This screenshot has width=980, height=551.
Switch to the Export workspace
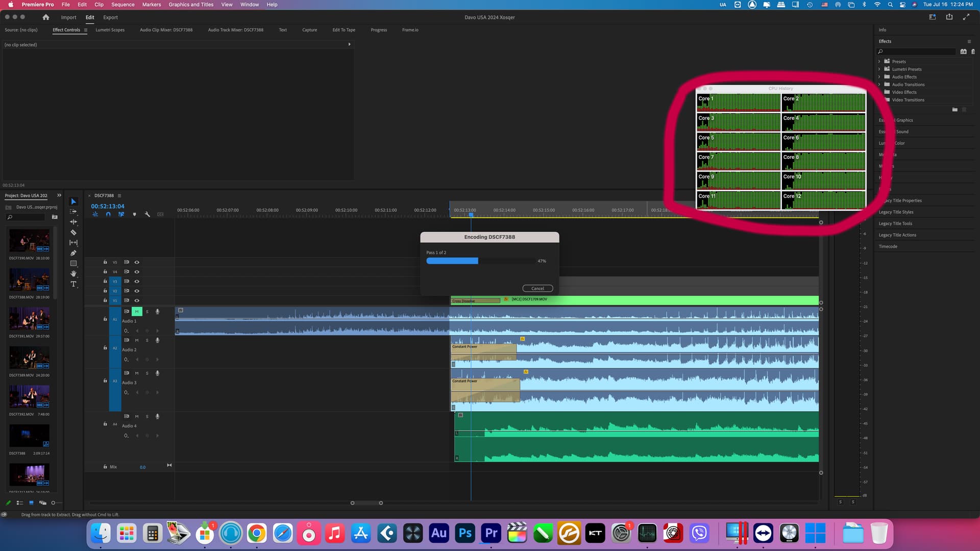[x=110, y=17]
